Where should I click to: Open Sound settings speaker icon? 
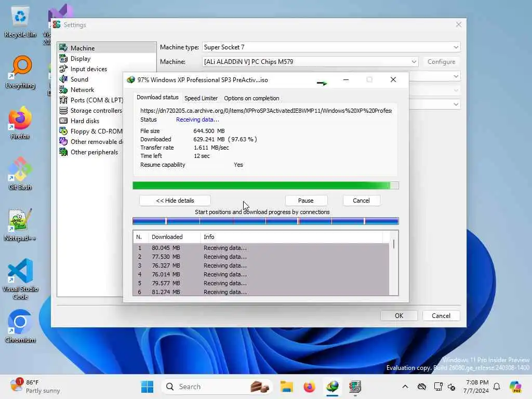pos(63,79)
